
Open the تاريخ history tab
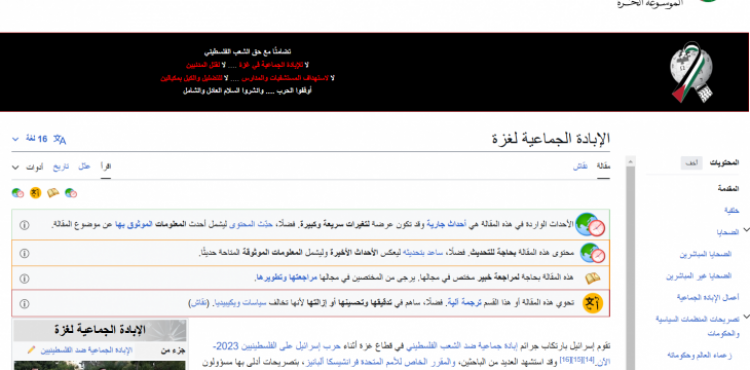pyautogui.click(x=61, y=167)
